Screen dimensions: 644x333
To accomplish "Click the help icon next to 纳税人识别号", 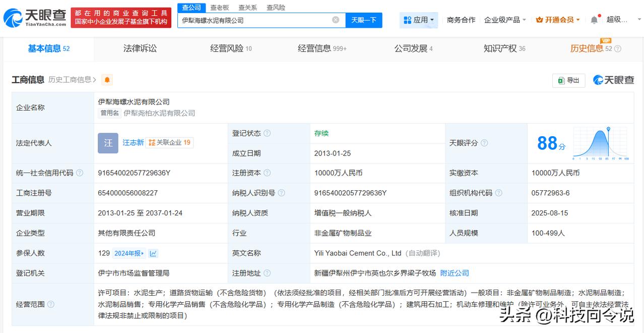I will click(281, 193).
